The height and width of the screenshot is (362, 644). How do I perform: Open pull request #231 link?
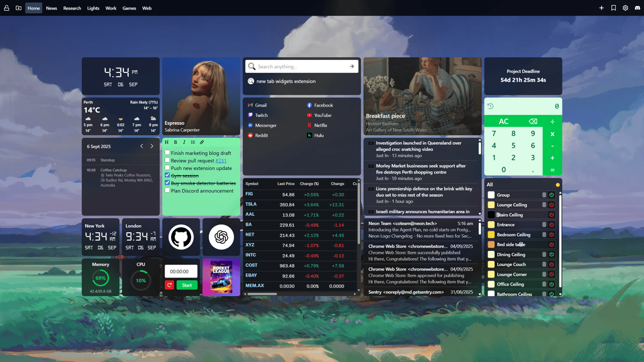(221, 160)
